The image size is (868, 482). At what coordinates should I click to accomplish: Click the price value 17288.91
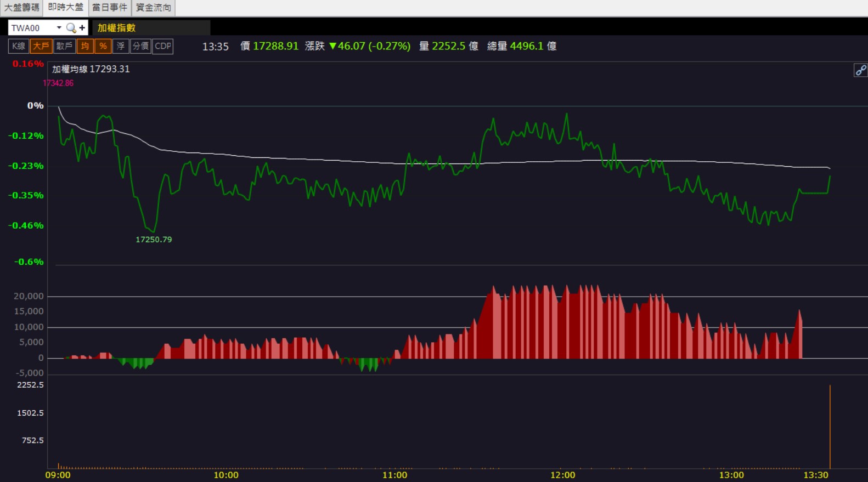point(275,46)
